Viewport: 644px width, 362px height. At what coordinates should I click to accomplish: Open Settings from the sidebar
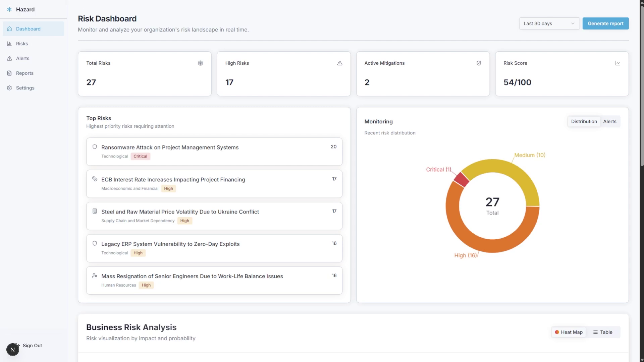coord(25,88)
